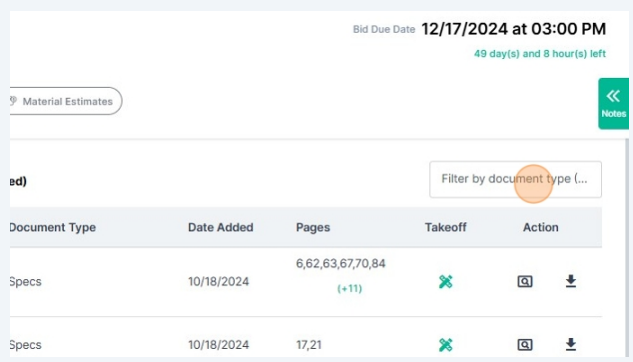
Task: Click the vertical scrollbar beside the table
Action: (x=627, y=248)
